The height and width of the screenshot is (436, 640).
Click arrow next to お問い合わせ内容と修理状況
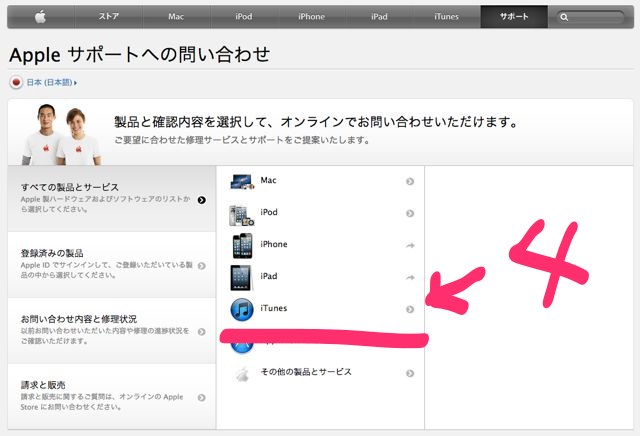tap(202, 331)
